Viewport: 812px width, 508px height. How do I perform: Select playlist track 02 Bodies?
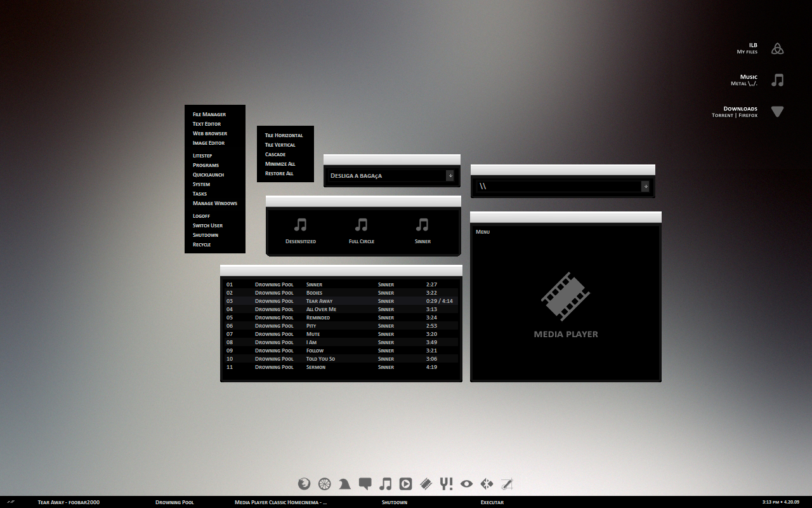click(341, 293)
